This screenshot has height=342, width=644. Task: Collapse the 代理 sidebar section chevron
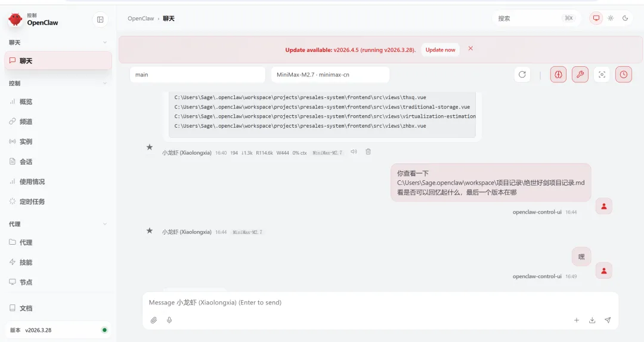tap(105, 224)
